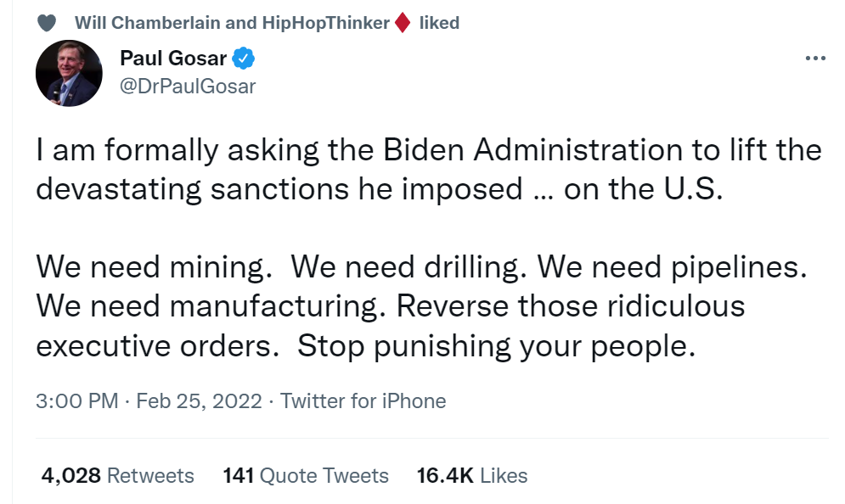The height and width of the screenshot is (504, 845).
Task: Open the three-dot more options menu
Action: tap(814, 59)
